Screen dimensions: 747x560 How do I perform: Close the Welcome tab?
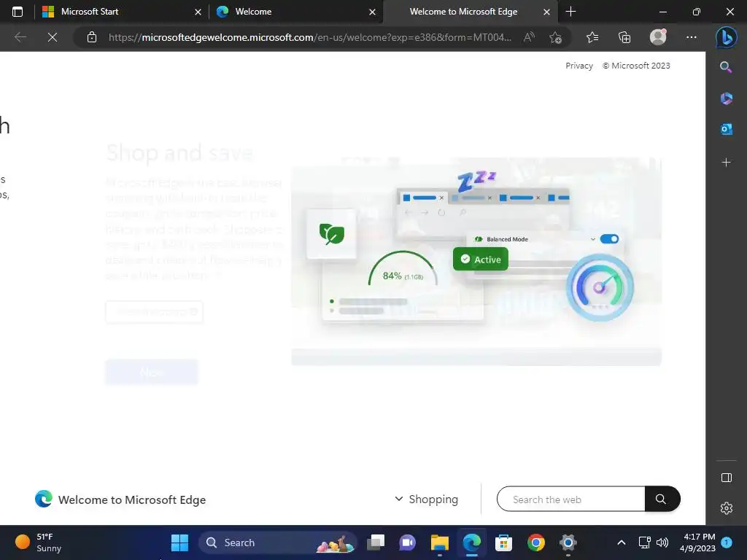(372, 12)
